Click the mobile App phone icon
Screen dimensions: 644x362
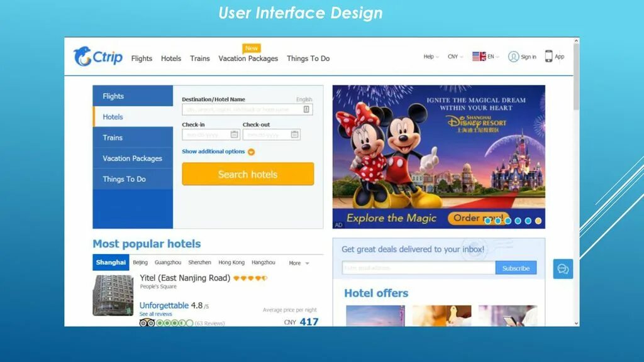tap(548, 56)
